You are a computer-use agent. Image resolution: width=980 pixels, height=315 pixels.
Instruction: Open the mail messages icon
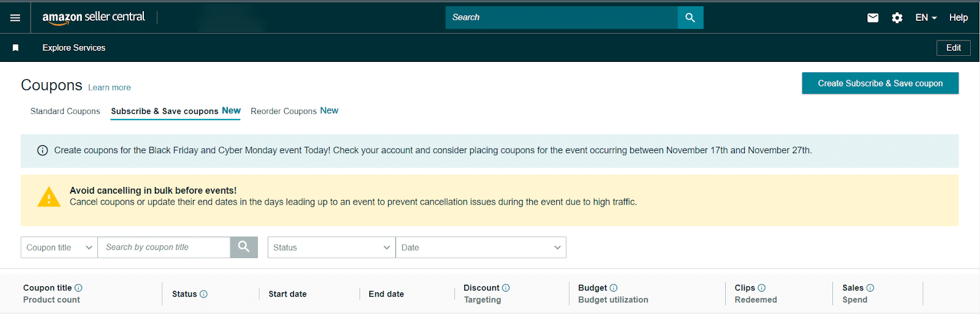tap(873, 18)
